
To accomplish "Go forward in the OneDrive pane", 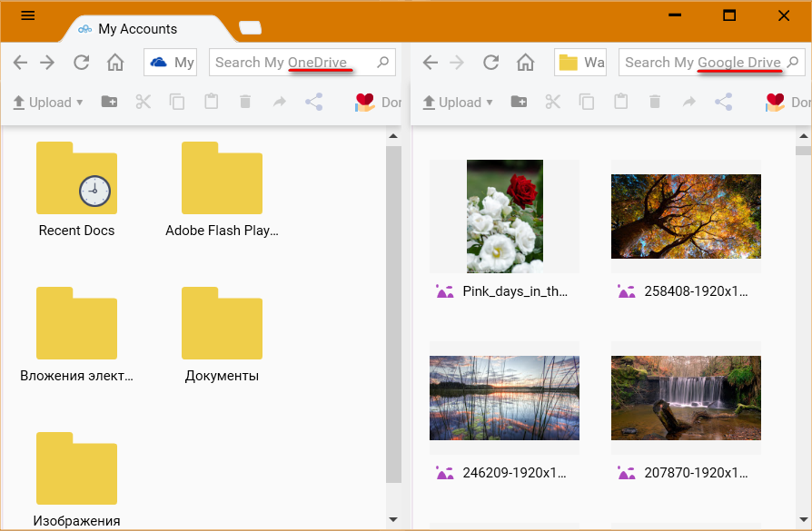I will pyautogui.click(x=47, y=63).
